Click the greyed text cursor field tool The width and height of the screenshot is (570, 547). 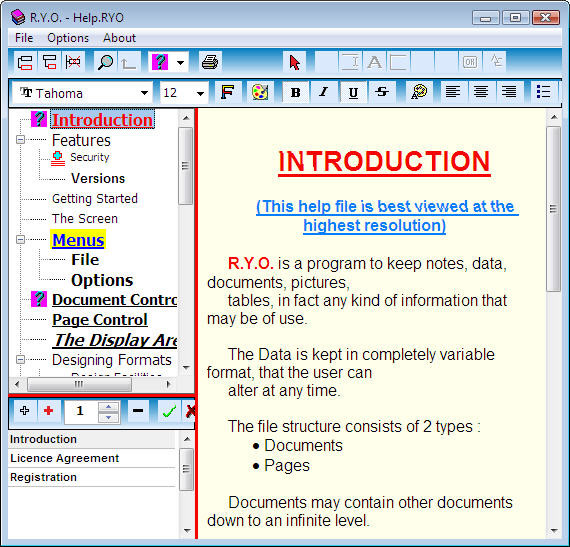pos(350,62)
